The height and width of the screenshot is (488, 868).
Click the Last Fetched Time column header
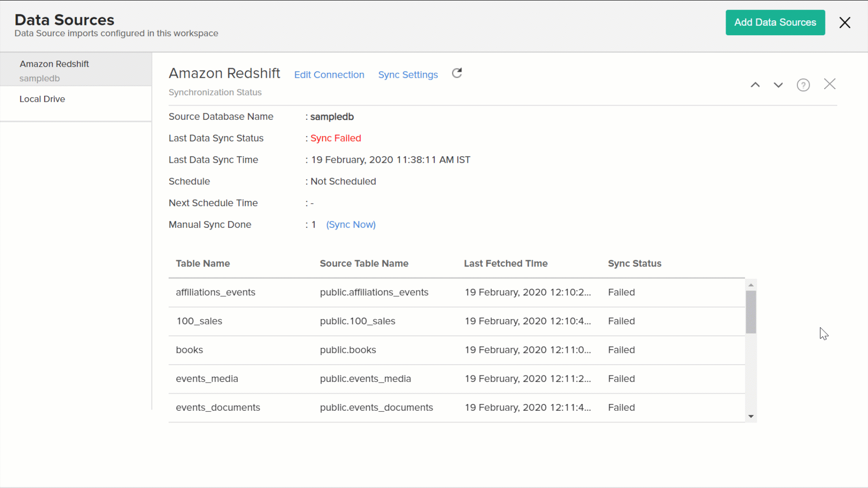pos(505,263)
